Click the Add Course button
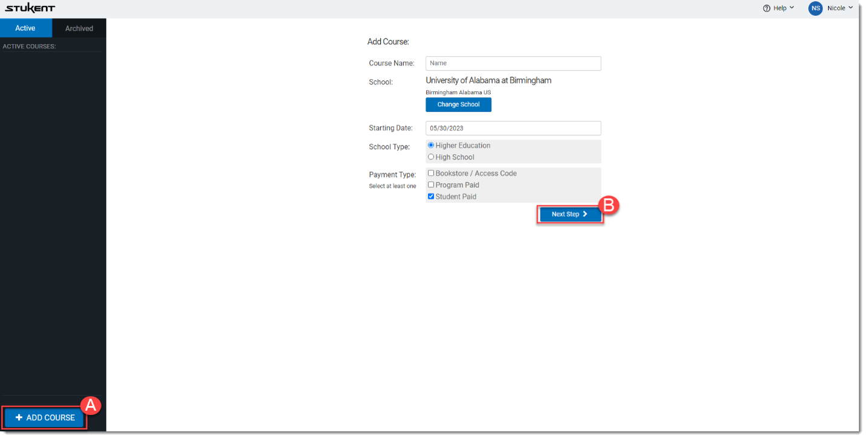This screenshot has height=441, width=868. 44,417
